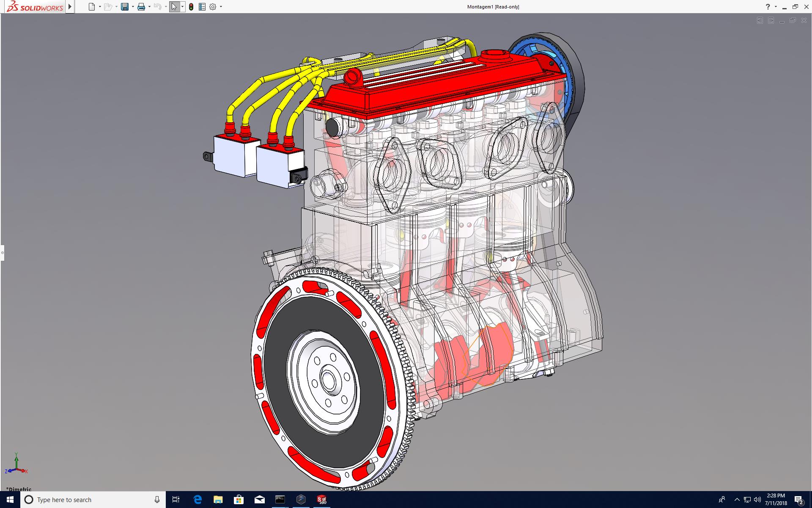Open the New document dropdown arrow

coord(100,7)
